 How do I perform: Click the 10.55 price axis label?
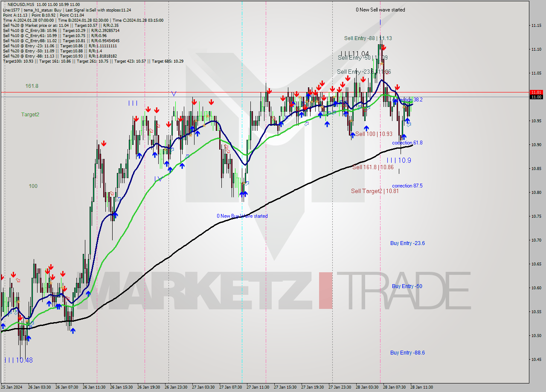536,312
